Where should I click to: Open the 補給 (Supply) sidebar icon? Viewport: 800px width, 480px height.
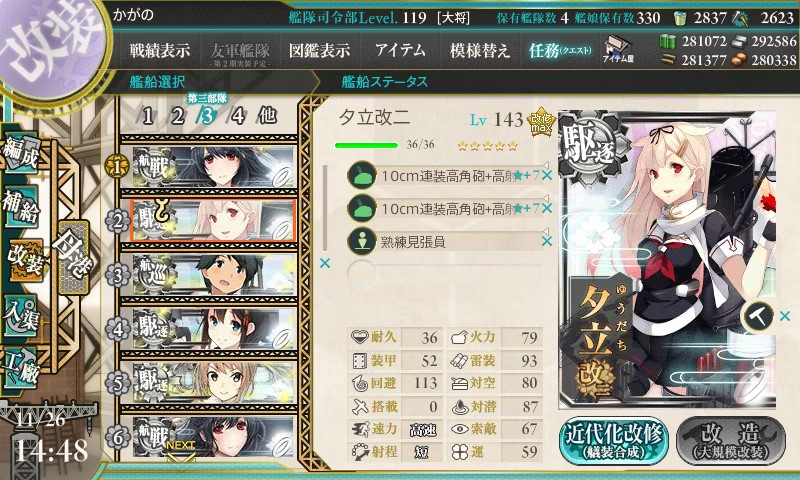[21, 207]
